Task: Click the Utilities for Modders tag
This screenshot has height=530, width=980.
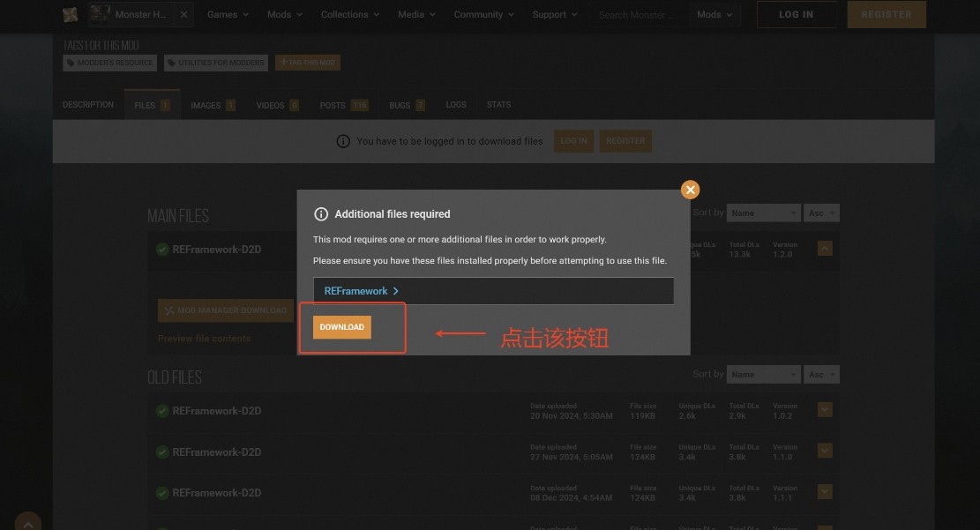Action: 215,63
